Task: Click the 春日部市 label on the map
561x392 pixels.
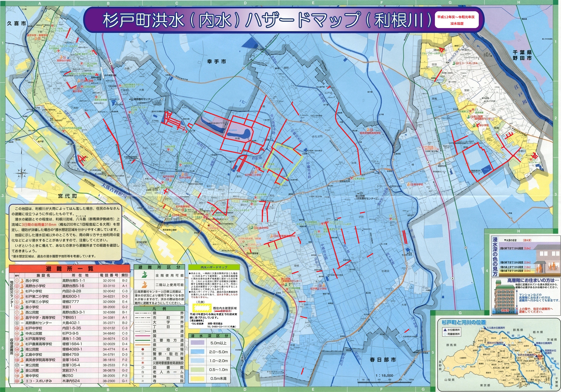Action: (x=383, y=359)
